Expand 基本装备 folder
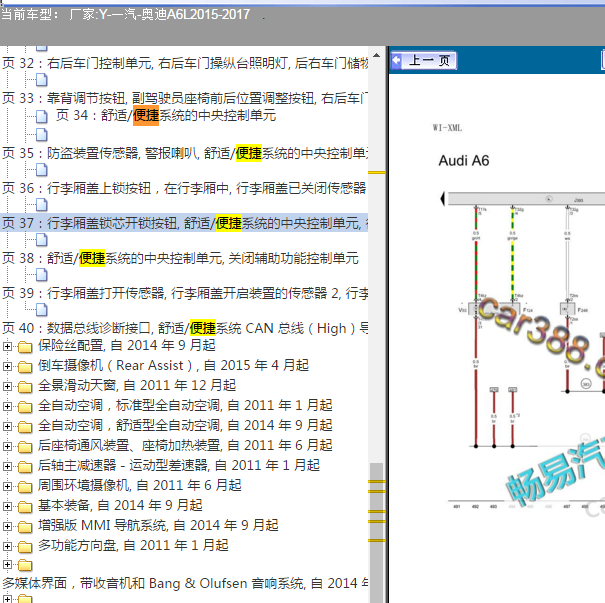Viewport: 605px width, 603px height. pyautogui.click(x=7, y=506)
